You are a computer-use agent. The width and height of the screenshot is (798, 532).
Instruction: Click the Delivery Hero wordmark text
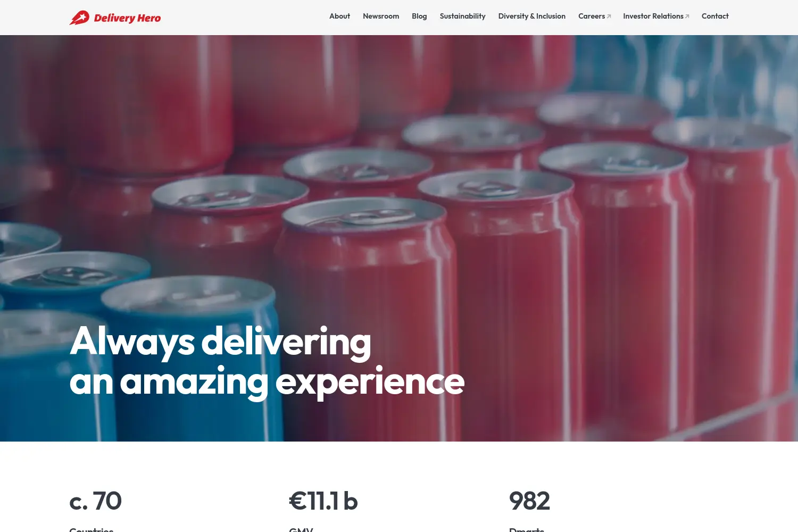(x=127, y=18)
